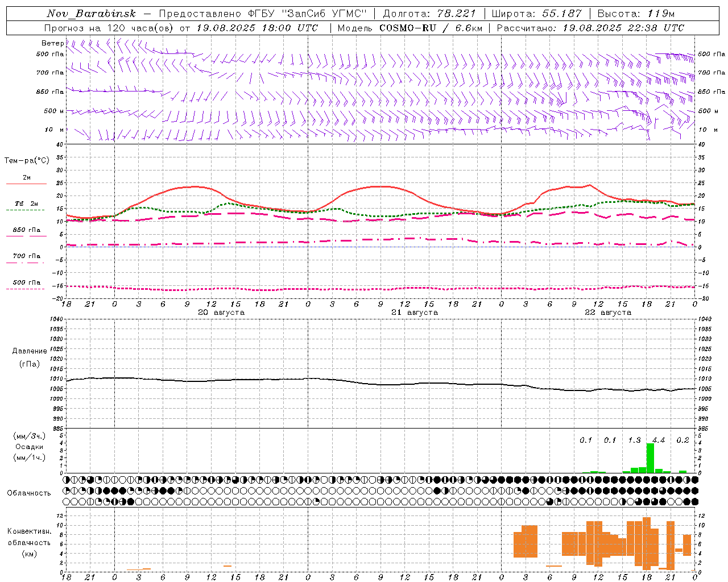The height and width of the screenshot is (582, 728).
Task: Click the date label 20 августа
Action: coord(221,313)
